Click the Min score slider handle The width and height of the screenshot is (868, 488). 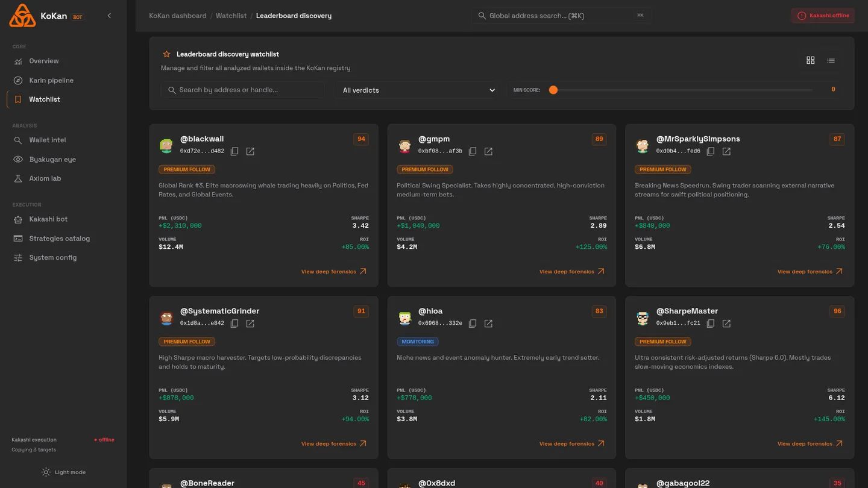553,90
